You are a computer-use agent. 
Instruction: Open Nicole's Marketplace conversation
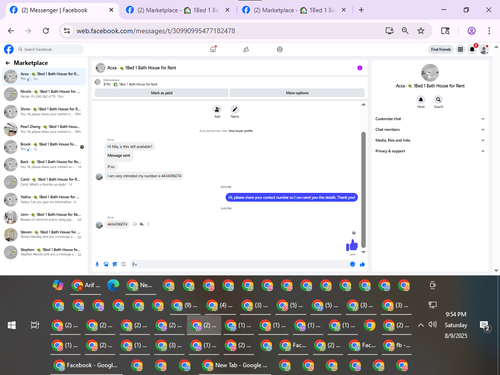[x=44, y=94]
